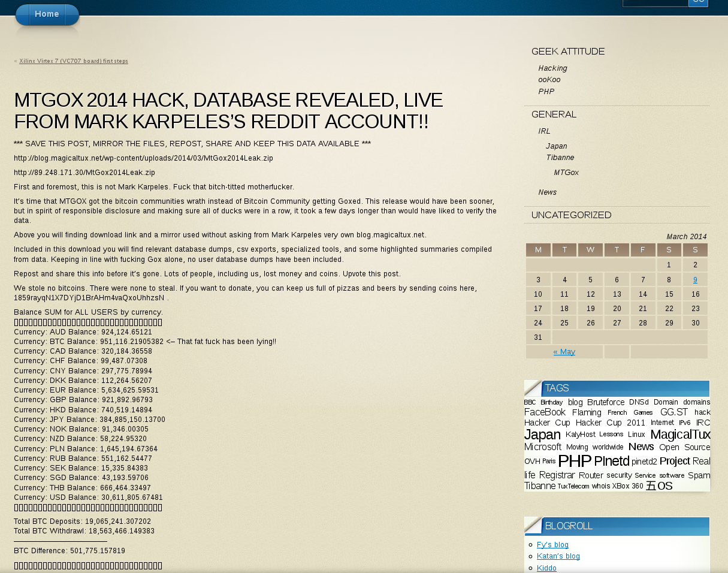728x573 pixels.
Task: Open the Tibanne subcategory link
Action: click(560, 158)
